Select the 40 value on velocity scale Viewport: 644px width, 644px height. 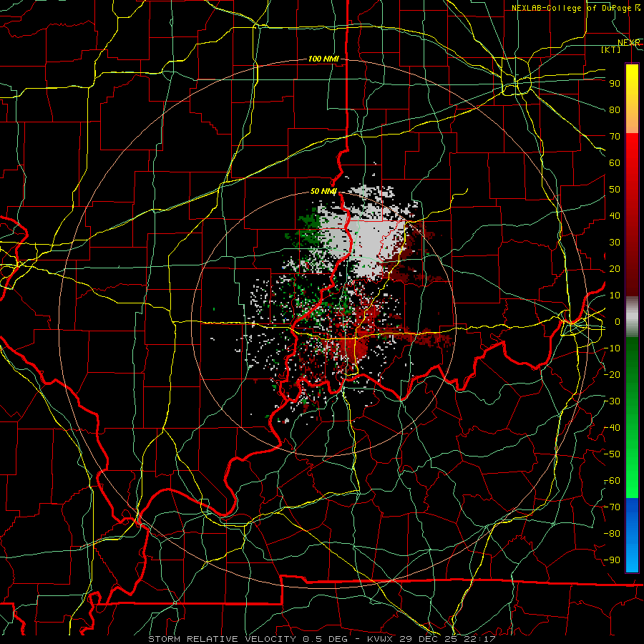pyautogui.click(x=615, y=216)
